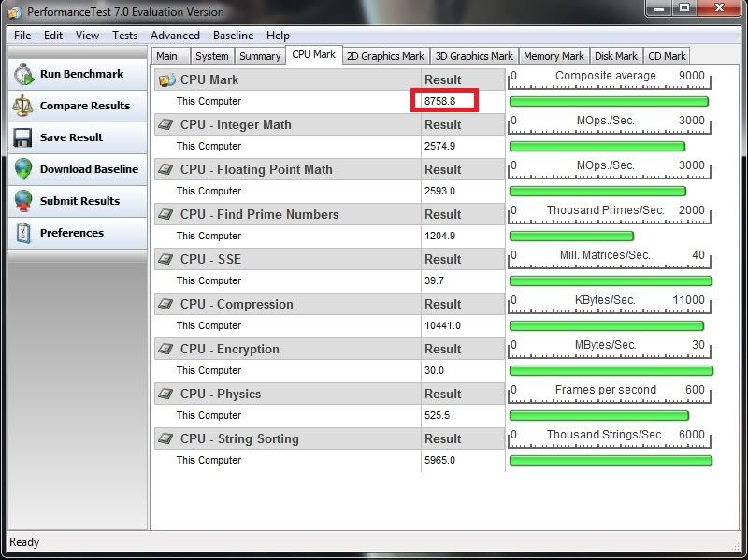
Task: Click the Download Baseline button
Action: tap(78, 169)
